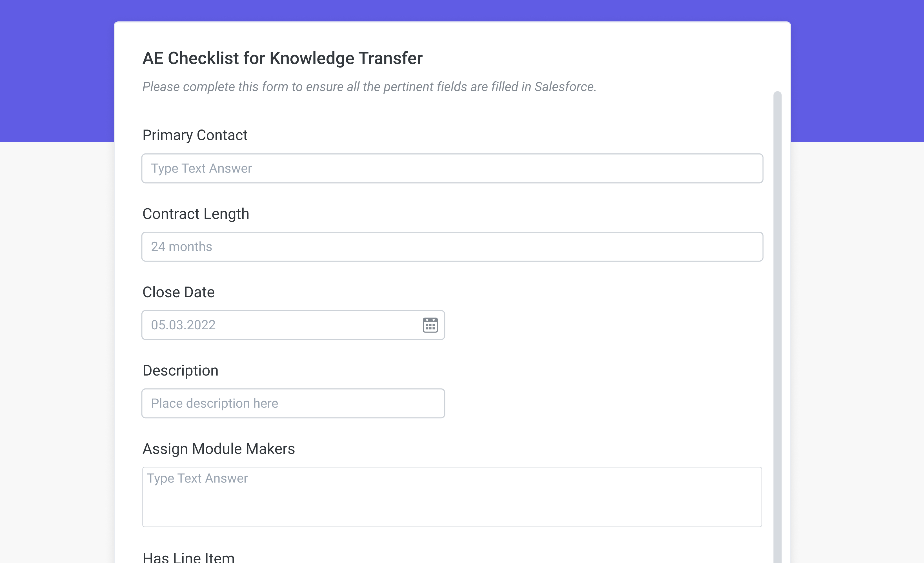Click the calendar icon next to 05.03.2022

[x=430, y=325]
